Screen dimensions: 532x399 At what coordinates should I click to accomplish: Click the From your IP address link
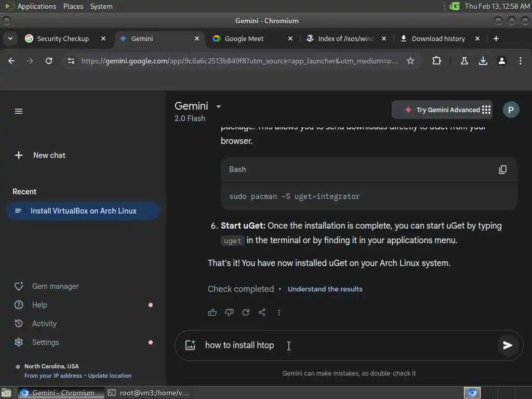click(x=54, y=376)
